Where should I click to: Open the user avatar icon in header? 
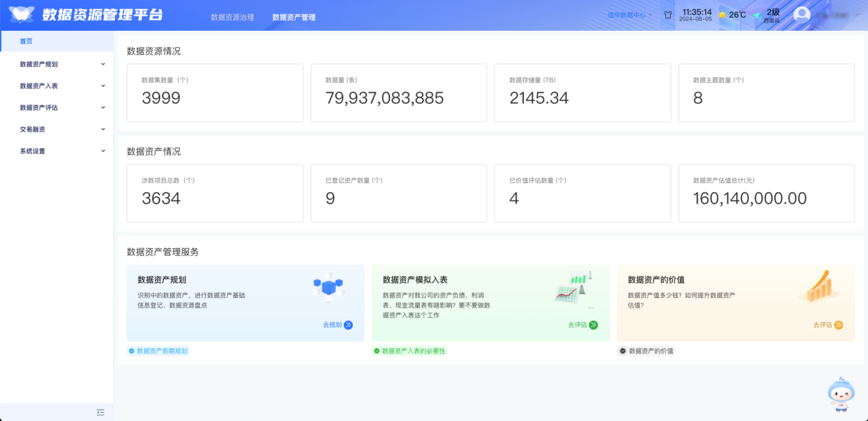(x=800, y=14)
